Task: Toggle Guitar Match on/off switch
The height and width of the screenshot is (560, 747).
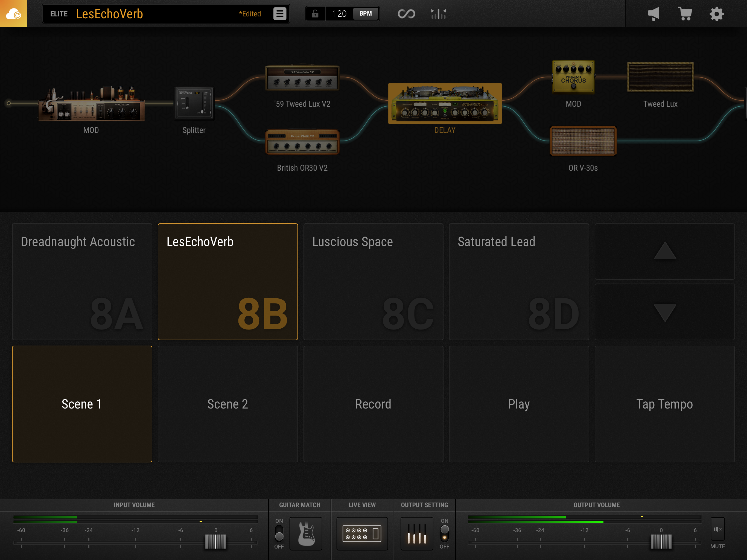Action: (279, 533)
